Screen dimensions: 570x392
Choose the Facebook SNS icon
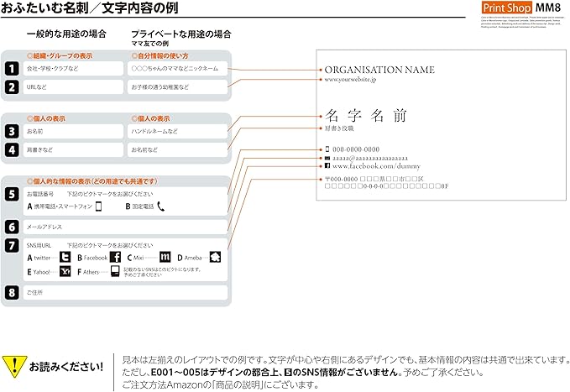pyautogui.click(x=116, y=257)
